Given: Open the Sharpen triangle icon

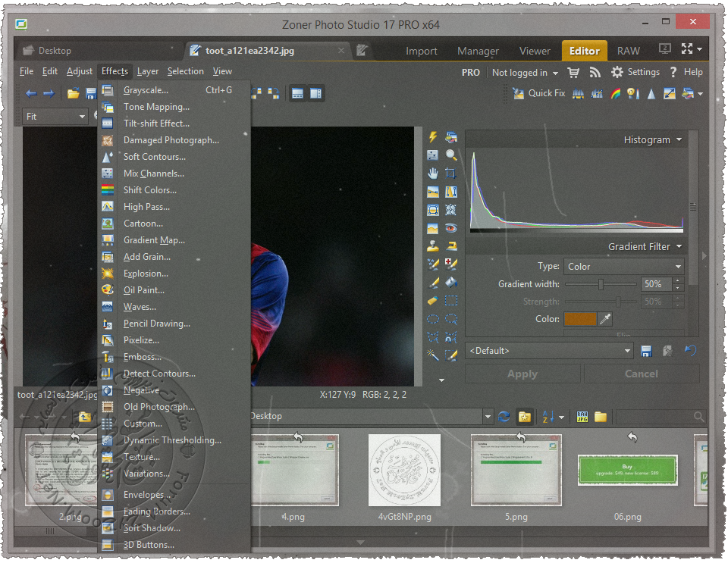Looking at the screenshot, I should click(x=651, y=94).
